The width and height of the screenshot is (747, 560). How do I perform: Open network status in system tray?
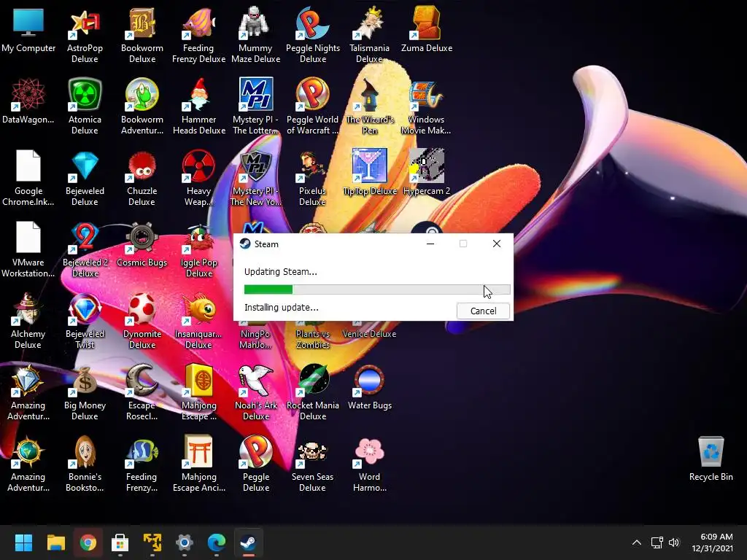click(x=657, y=542)
